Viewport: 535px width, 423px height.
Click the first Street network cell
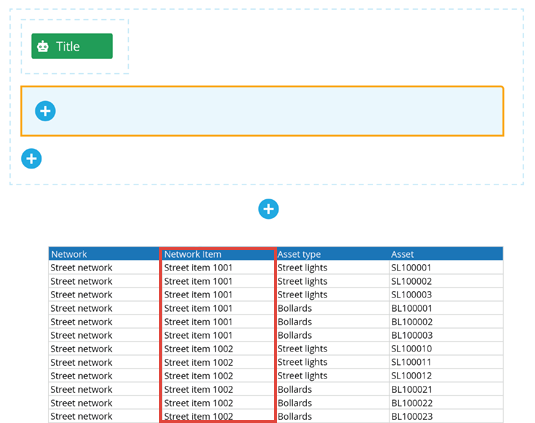(x=104, y=267)
